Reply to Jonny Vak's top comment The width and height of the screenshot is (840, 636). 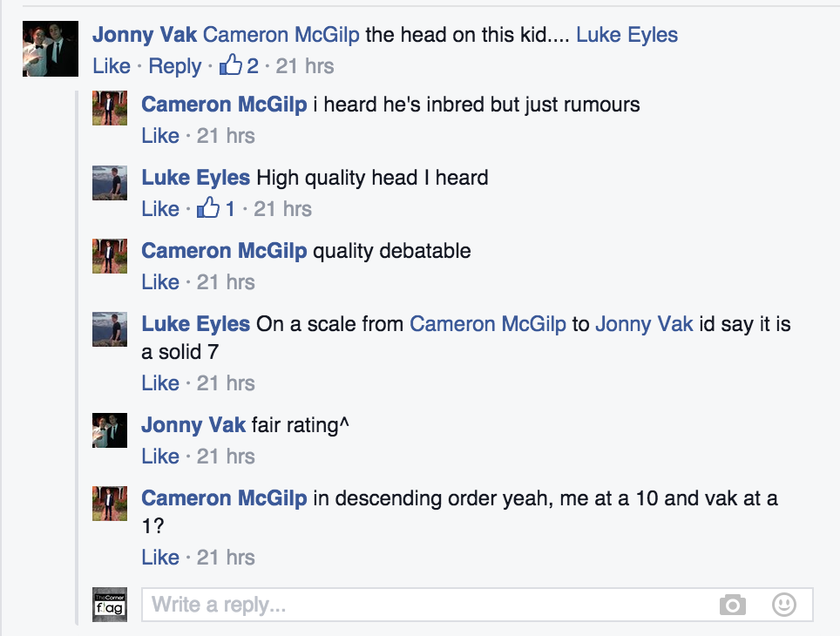tap(174, 66)
